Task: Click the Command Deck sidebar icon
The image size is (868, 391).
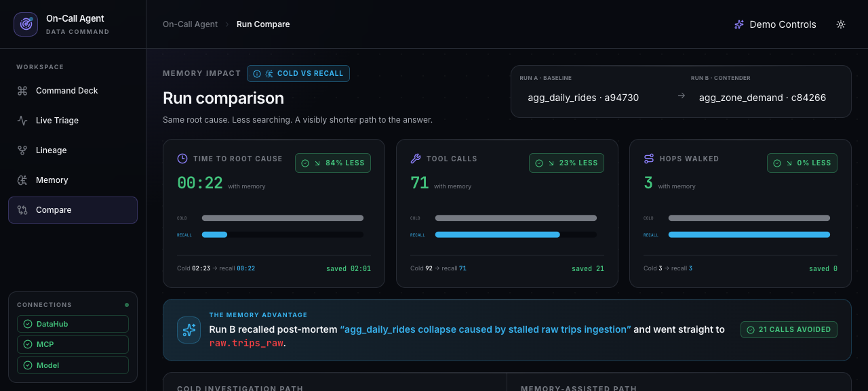Action: [x=22, y=91]
